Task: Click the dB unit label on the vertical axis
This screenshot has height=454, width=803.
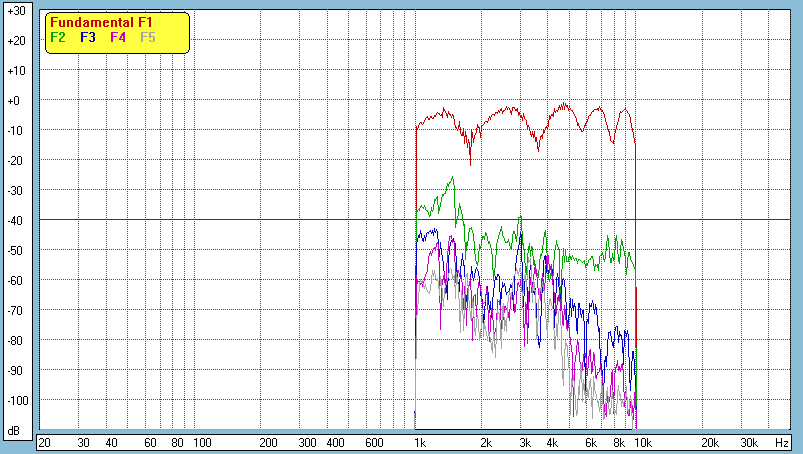Action: [x=14, y=431]
